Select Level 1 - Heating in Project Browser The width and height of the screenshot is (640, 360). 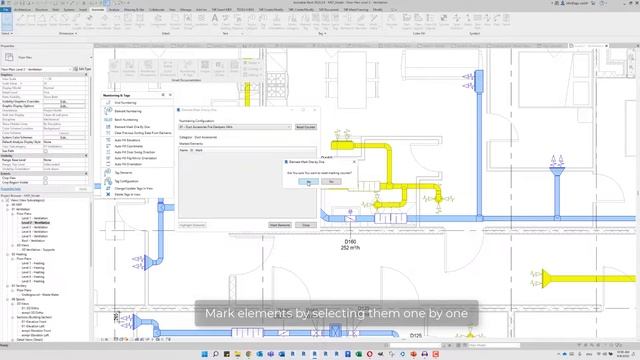[33, 263]
